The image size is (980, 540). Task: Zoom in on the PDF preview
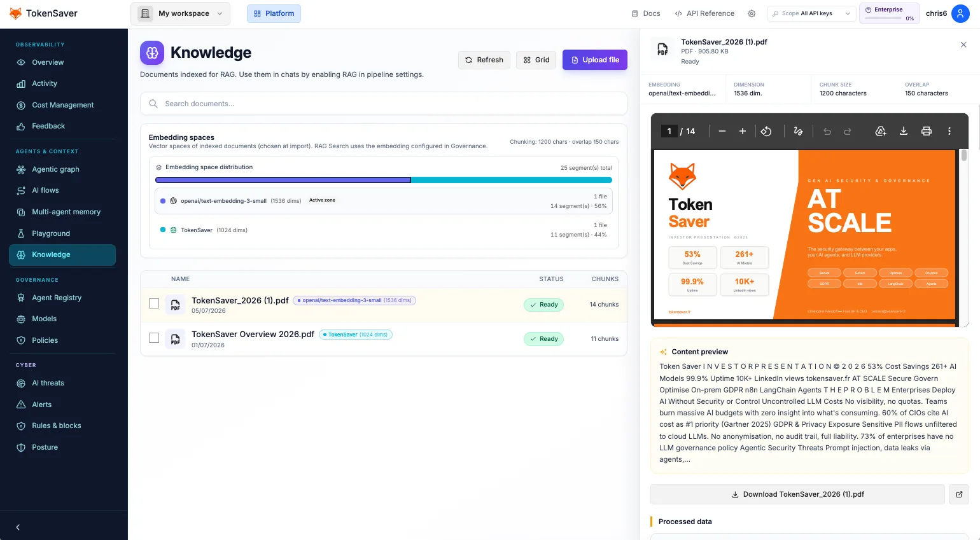(742, 131)
